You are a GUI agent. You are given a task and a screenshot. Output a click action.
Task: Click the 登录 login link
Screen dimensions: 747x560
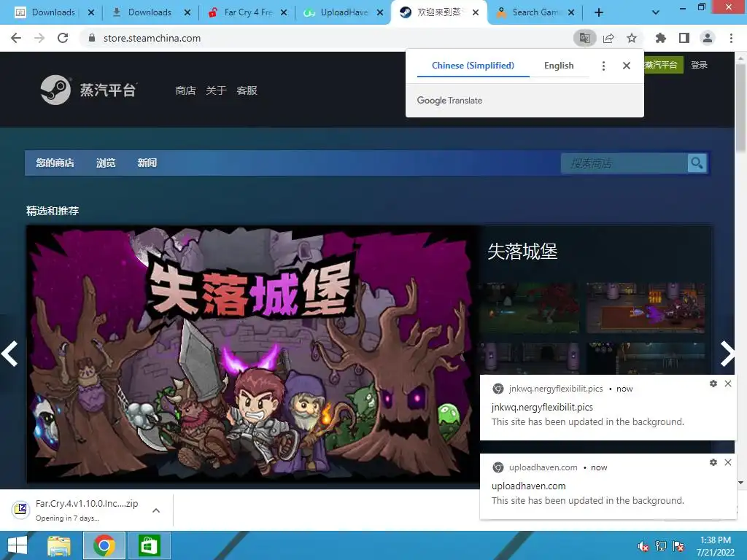(x=699, y=65)
